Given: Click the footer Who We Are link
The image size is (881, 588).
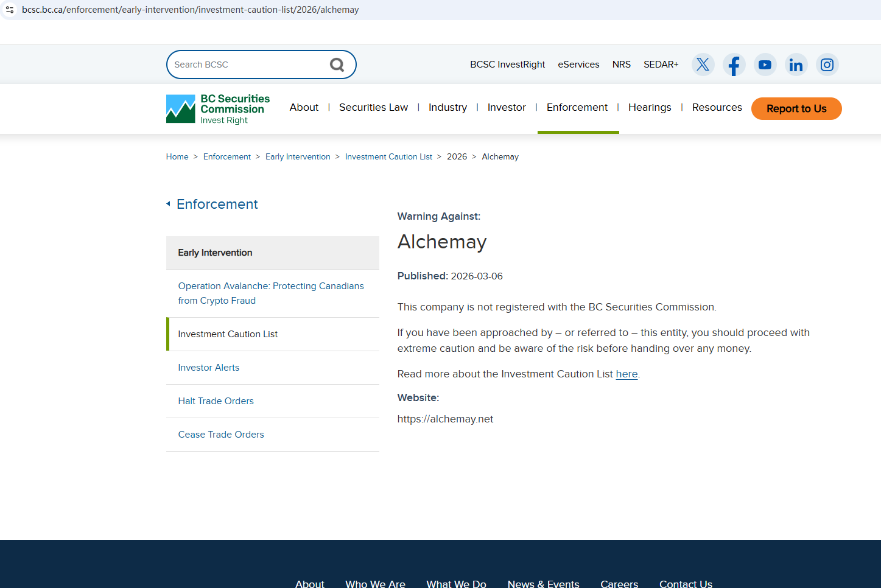Looking at the screenshot, I should (x=375, y=584).
